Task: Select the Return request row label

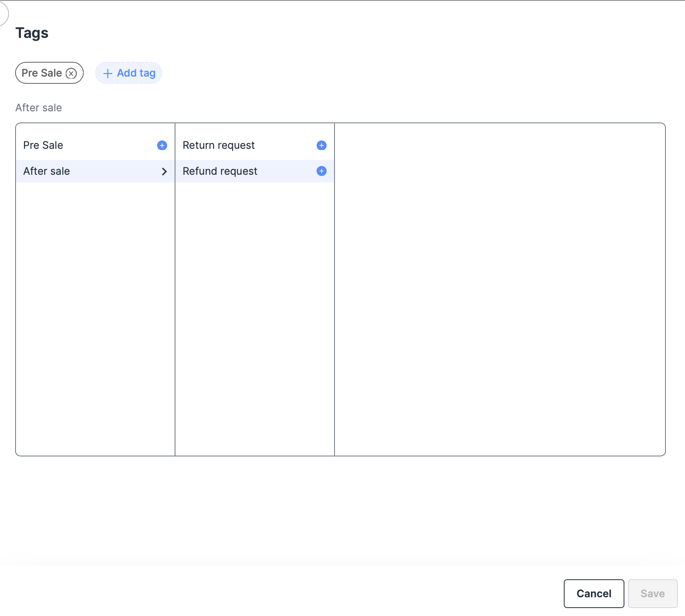Action: [x=218, y=145]
